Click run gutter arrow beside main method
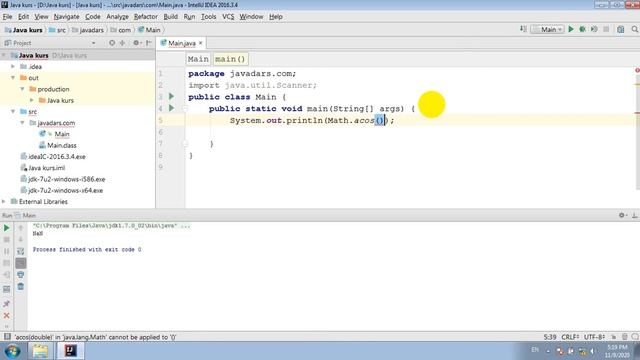This screenshot has height=360, width=640. coord(171,108)
